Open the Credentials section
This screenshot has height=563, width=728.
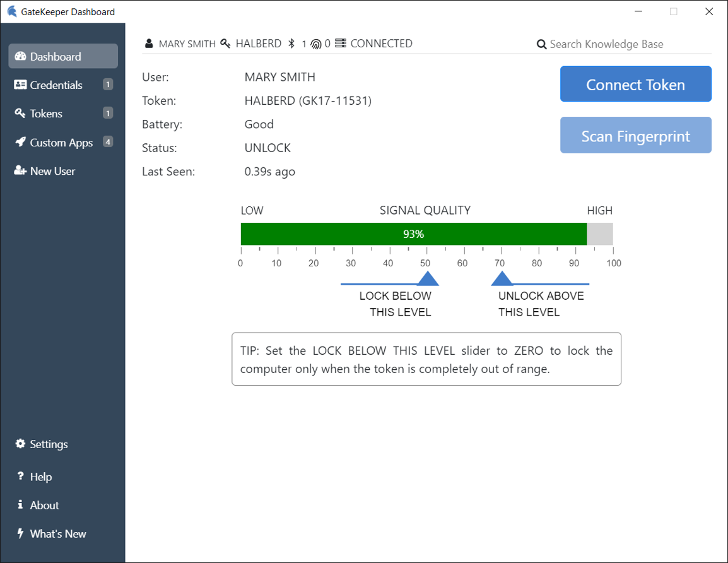[63, 85]
